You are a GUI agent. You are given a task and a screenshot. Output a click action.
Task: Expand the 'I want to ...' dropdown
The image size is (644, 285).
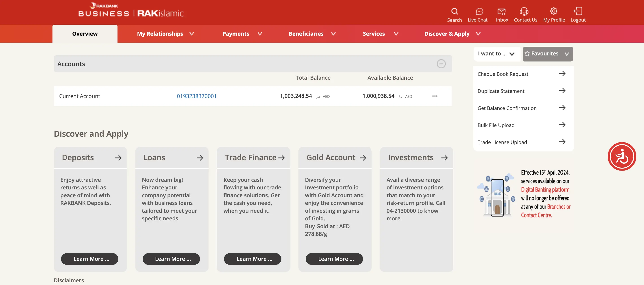point(496,54)
